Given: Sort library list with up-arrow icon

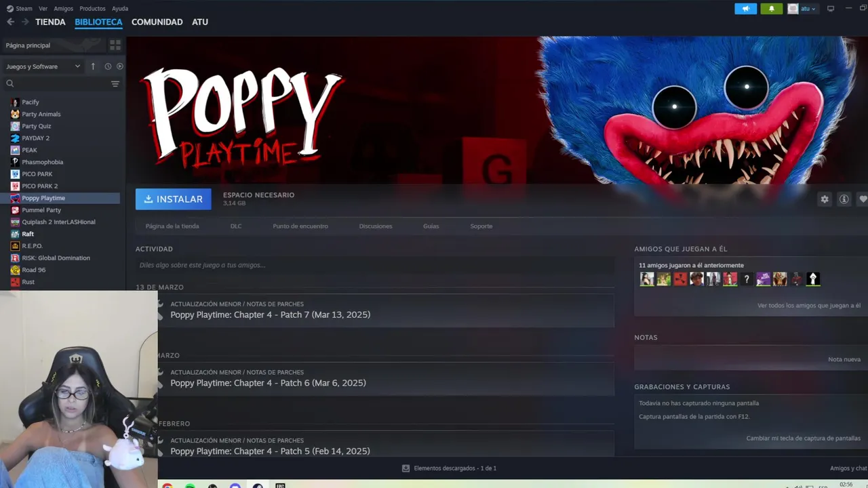Looking at the screenshot, I should [x=93, y=66].
